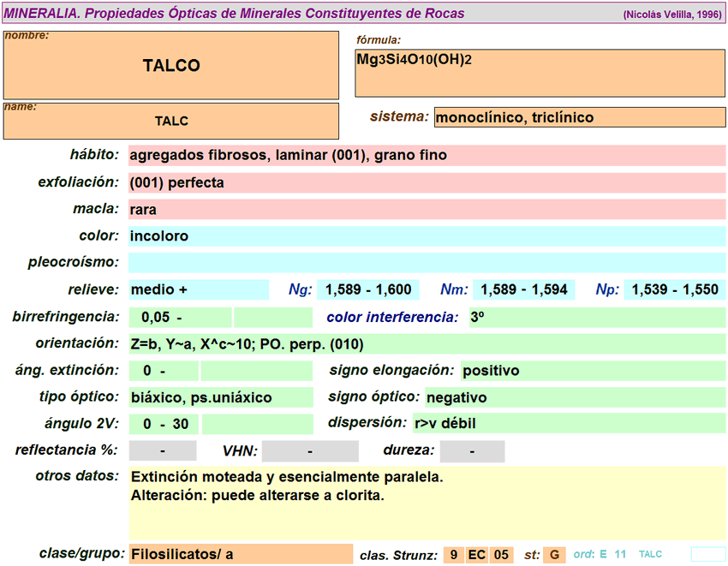The width and height of the screenshot is (728, 566).
Task: Click the nombre field containing TALCO
Action: coord(171,66)
